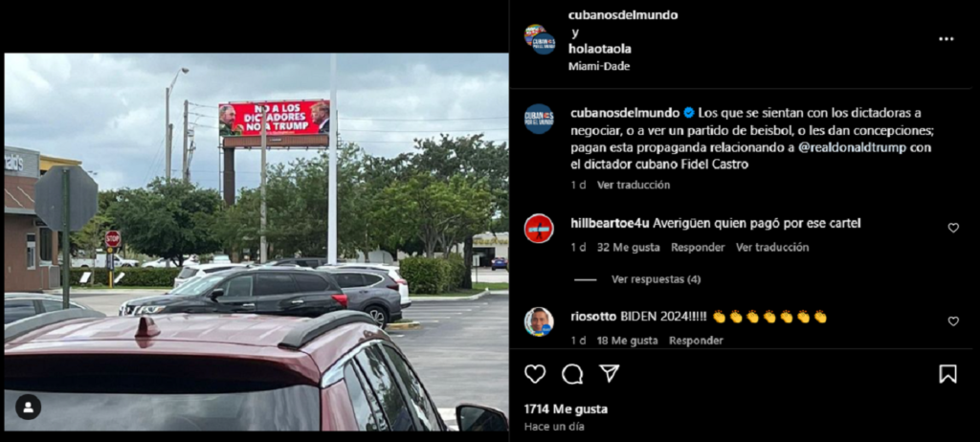Open the comment bubble icon
This screenshot has width=980, height=442.
coord(572,374)
